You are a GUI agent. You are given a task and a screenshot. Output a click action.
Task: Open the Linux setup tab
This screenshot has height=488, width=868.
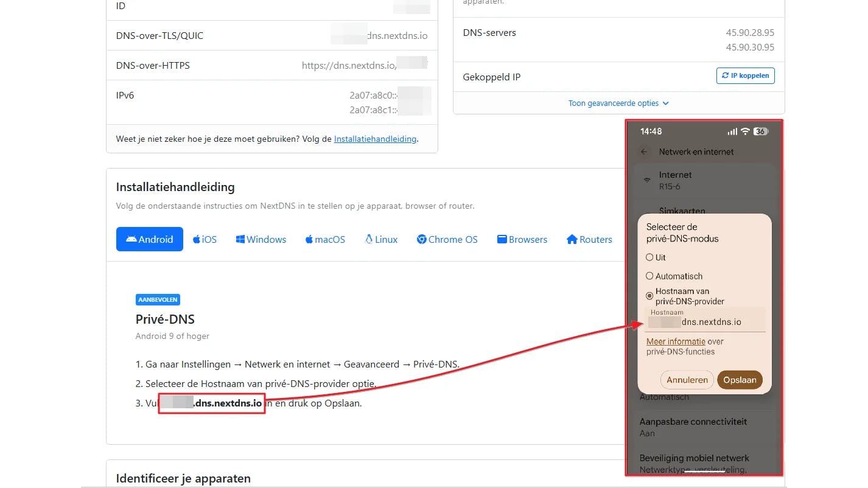[381, 239]
